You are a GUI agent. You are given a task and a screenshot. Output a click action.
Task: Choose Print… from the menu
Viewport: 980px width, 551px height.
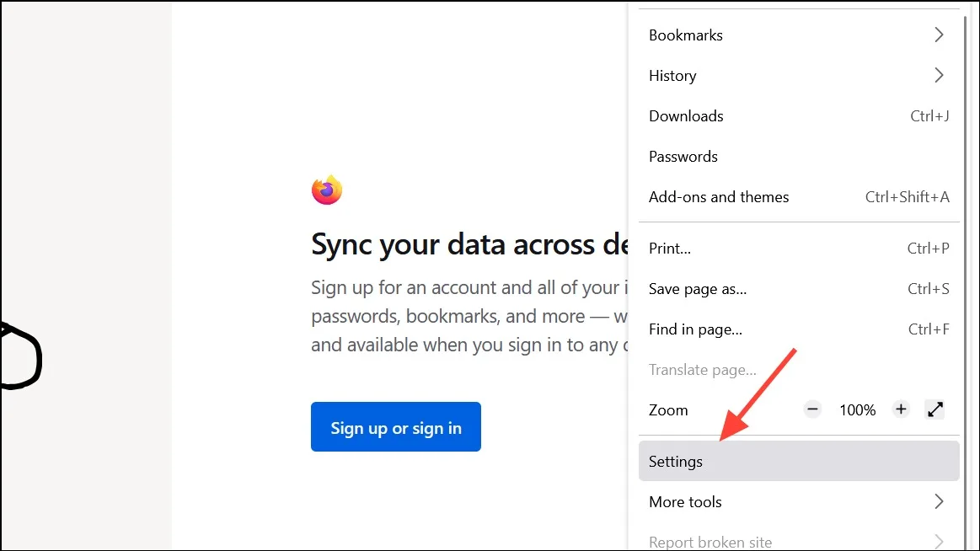point(799,249)
